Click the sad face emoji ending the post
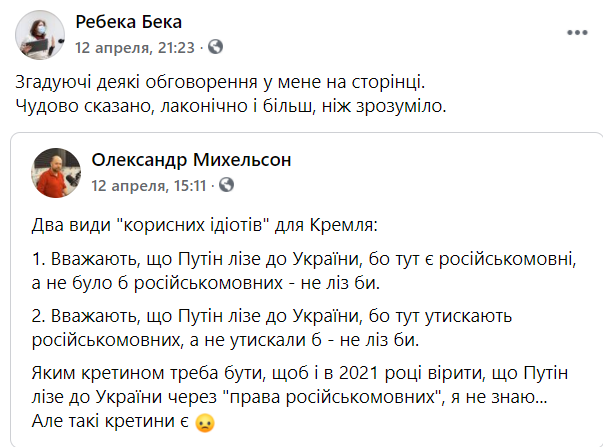The width and height of the screenshot is (603, 447). [x=205, y=422]
